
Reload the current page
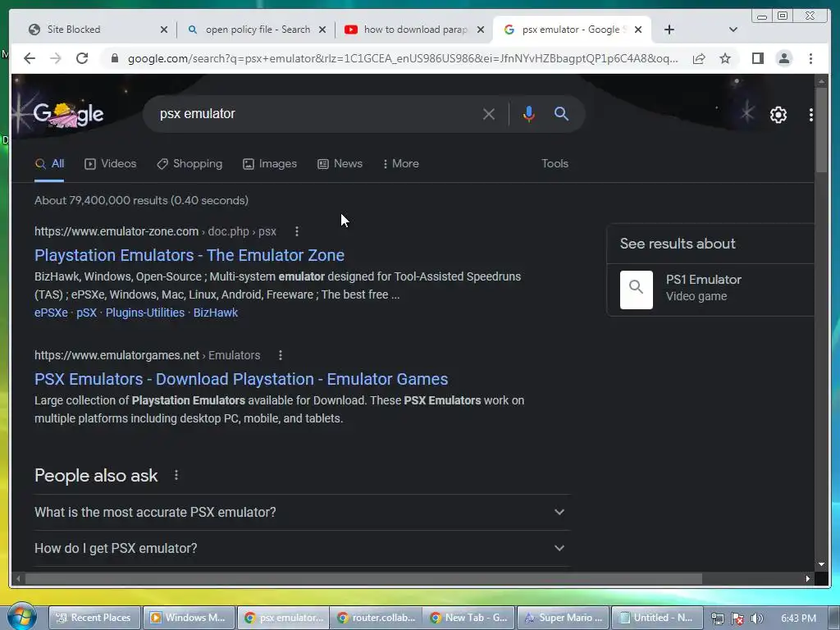coord(82,58)
